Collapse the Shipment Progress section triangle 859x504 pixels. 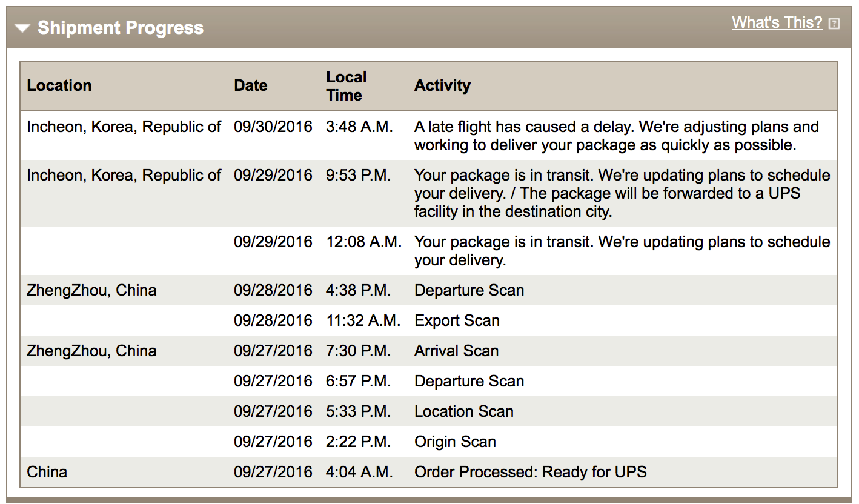tap(22, 28)
